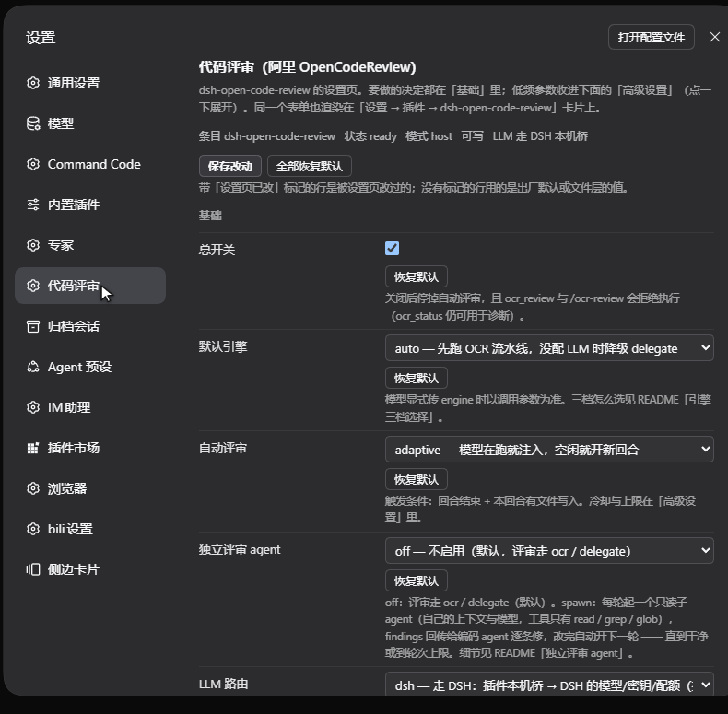
Task: Click the 独立评审 agent row label
Action: (x=240, y=550)
